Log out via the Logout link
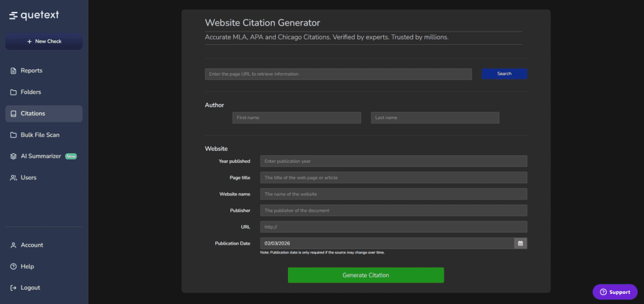 click(x=44, y=288)
